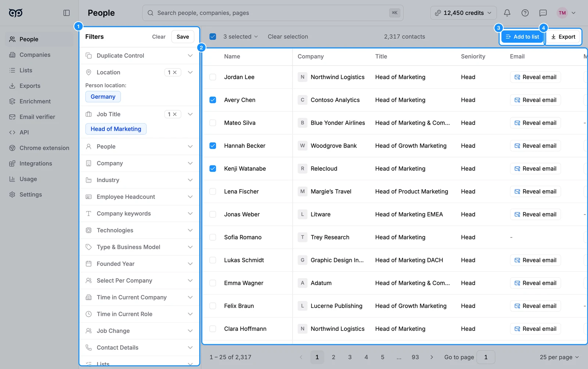Remove the Germany location tag

[x=103, y=97]
